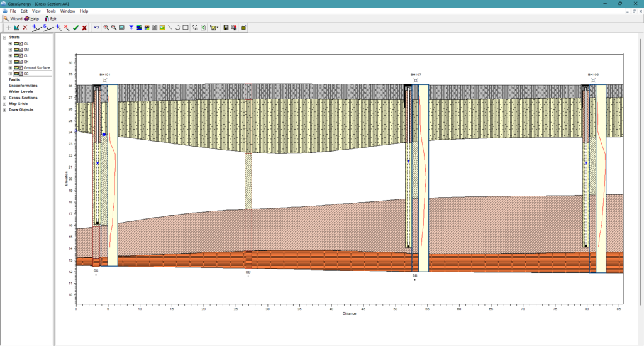Click the Zoom In magnifier icon
This screenshot has height=346, width=644.
pos(106,28)
